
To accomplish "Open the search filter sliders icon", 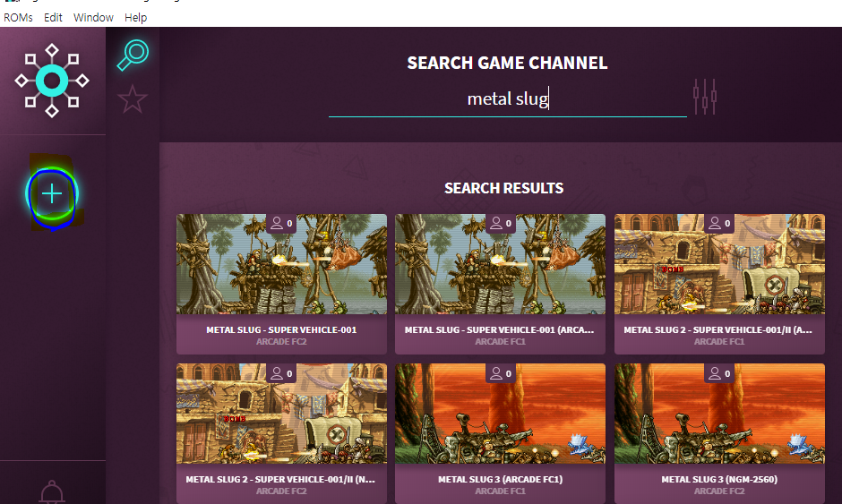I will coord(705,97).
